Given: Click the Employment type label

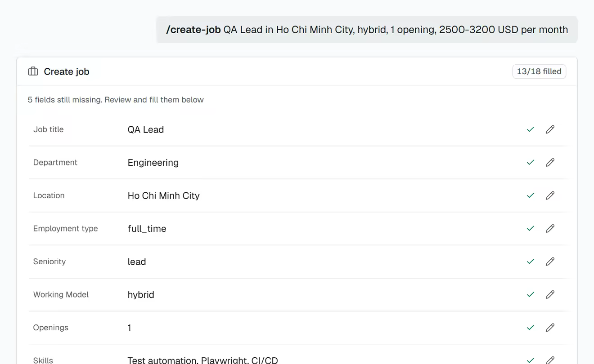Looking at the screenshot, I should 66,228.
